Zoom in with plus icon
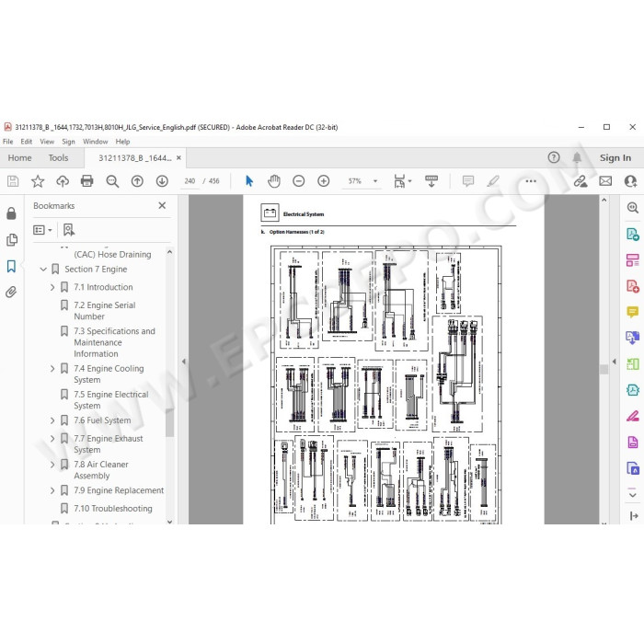 (324, 181)
